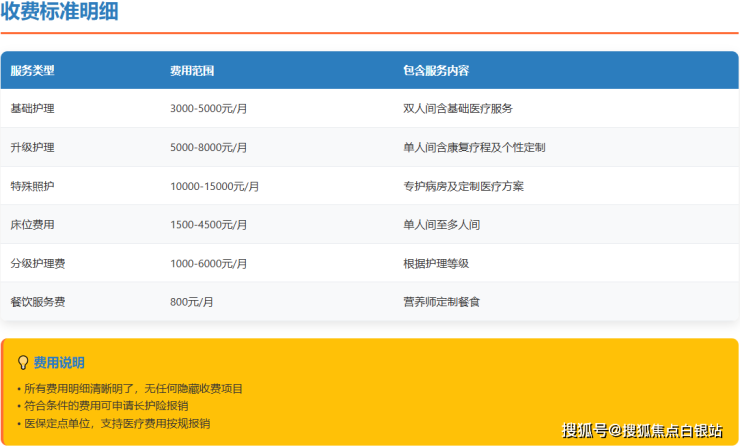
Task: Select the 3000-5000元/月 price cell
Action: 209,109
